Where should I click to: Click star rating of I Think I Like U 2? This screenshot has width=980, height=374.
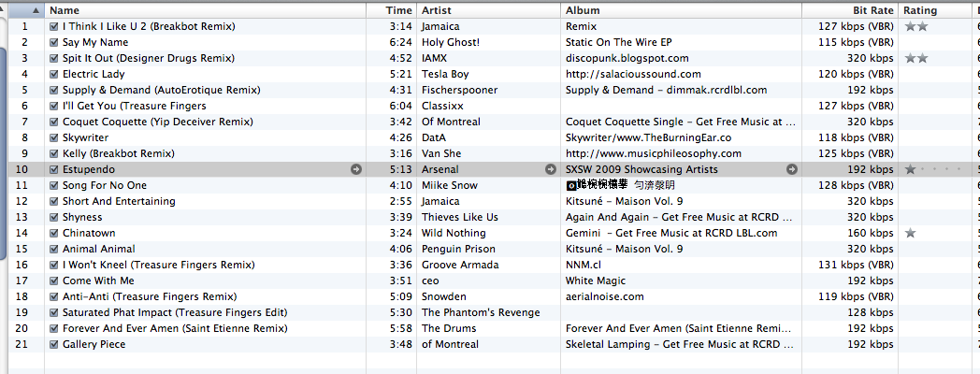coord(916,26)
